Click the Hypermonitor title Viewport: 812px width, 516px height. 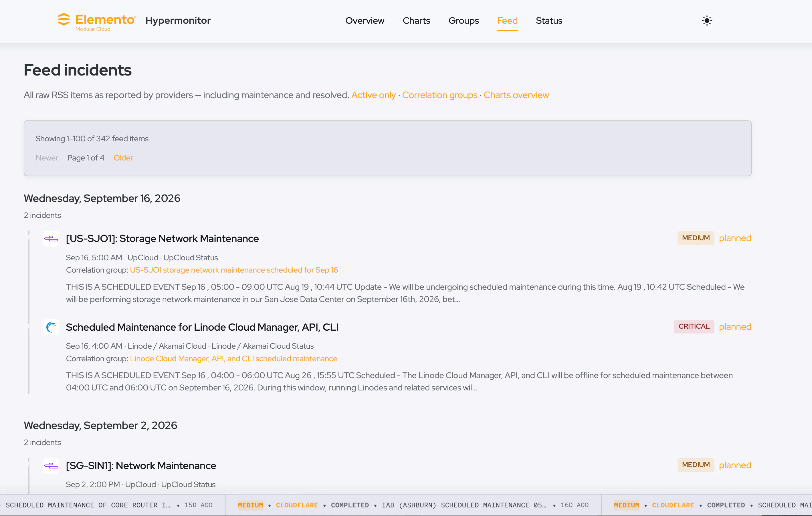[x=178, y=21]
